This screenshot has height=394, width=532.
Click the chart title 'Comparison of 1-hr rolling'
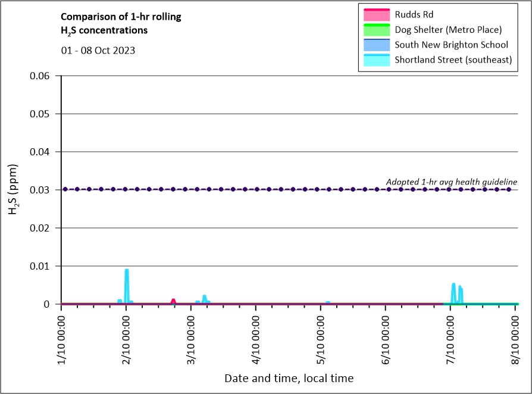point(121,17)
